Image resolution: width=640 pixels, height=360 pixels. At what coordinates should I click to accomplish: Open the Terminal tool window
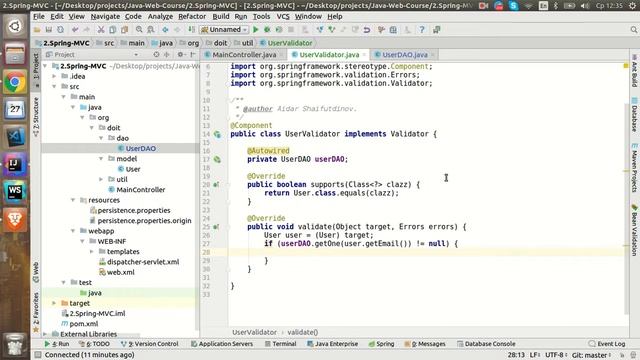(280, 344)
